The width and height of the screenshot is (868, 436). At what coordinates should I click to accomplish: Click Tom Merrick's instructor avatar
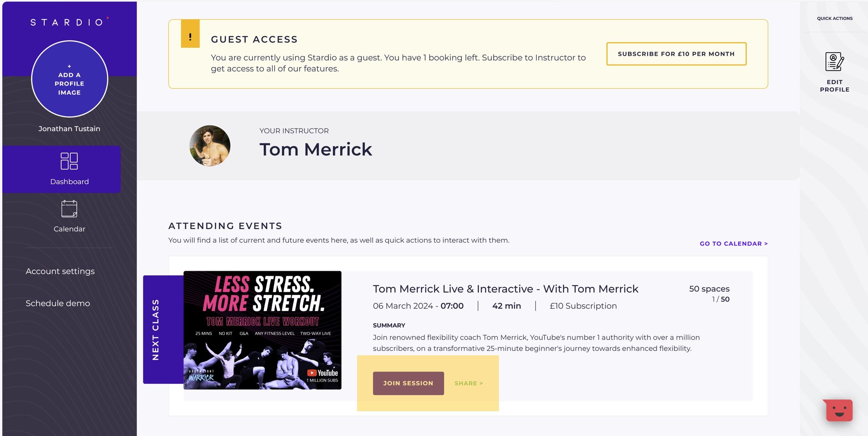click(210, 146)
